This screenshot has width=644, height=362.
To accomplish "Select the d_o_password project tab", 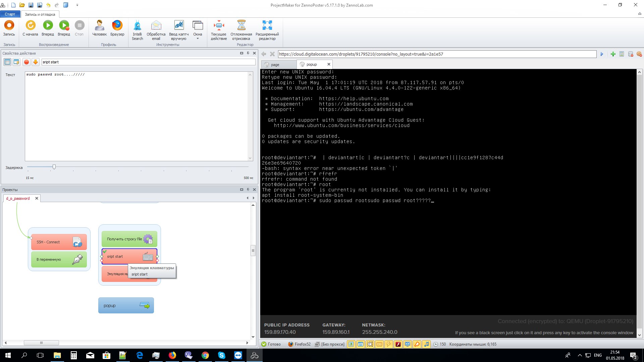I will [18, 198].
